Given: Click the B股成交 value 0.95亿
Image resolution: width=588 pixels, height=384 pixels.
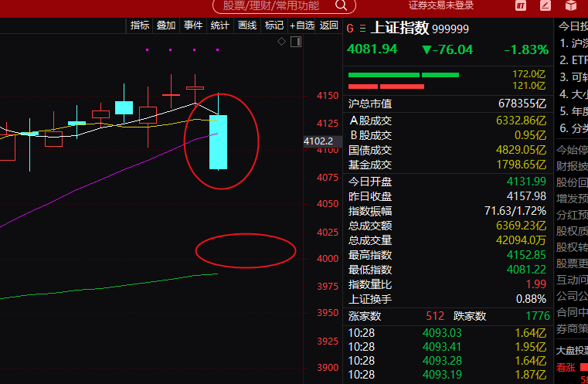Looking at the screenshot, I should [530, 135].
